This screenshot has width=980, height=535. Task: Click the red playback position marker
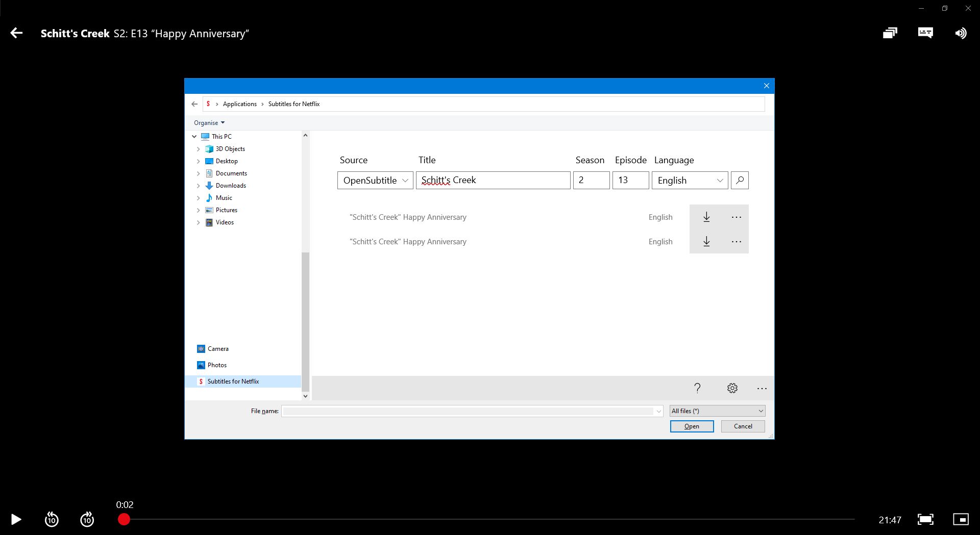point(124,519)
